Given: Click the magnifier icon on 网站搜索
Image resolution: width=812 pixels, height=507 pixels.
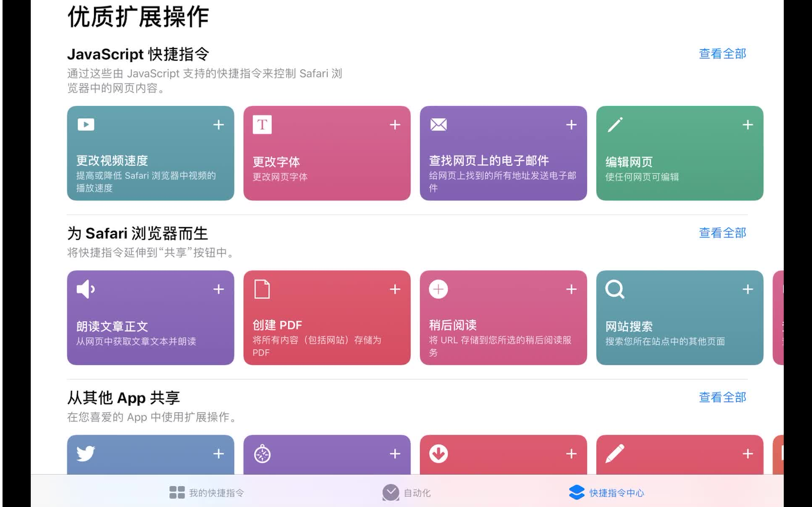Looking at the screenshot, I should (615, 289).
